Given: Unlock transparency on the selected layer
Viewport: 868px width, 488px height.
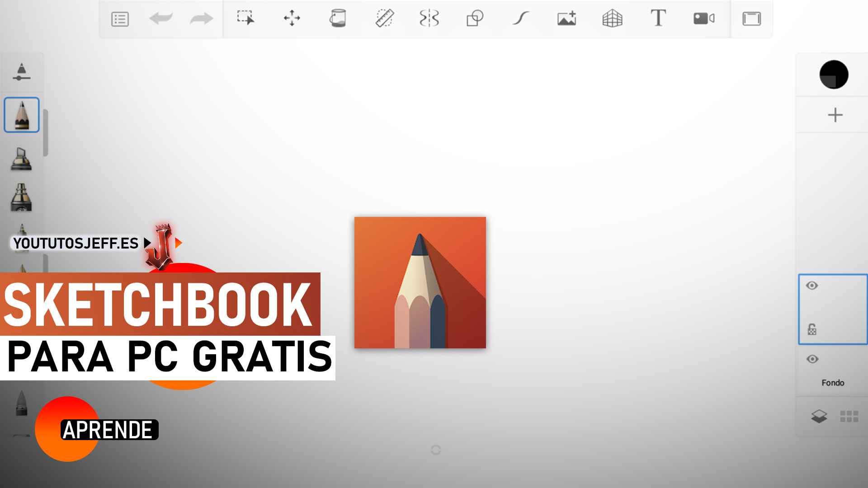Looking at the screenshot, I should [x=812, y=329].
